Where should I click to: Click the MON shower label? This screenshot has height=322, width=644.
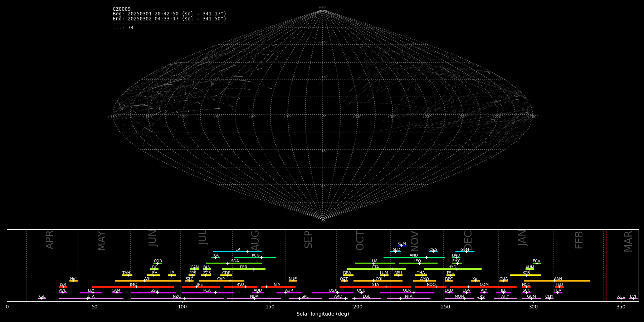(x=459, y=297)
